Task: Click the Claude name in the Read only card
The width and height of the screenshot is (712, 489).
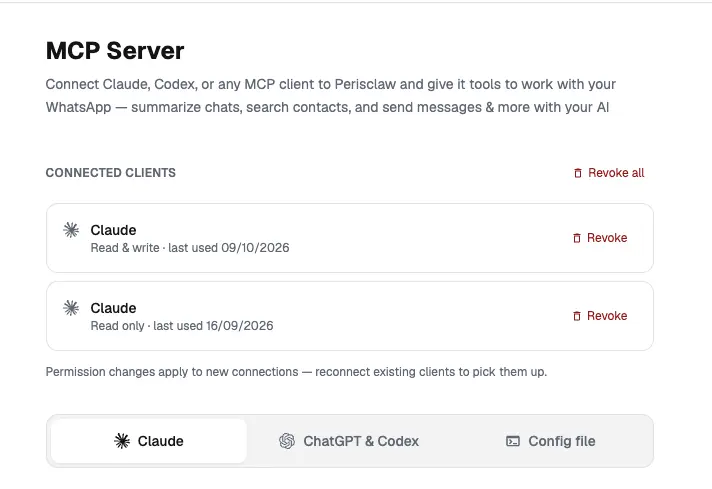Action: coord(114,308)
